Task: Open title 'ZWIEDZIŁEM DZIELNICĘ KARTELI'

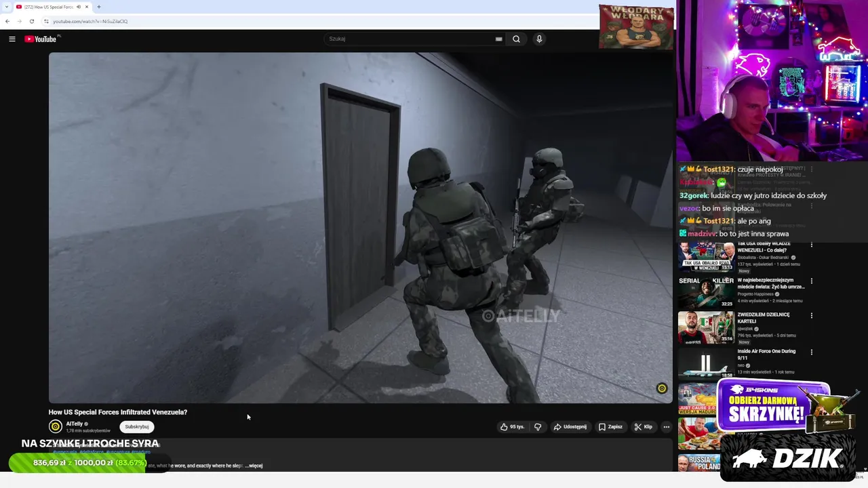Action: click(x=764, y=318)
